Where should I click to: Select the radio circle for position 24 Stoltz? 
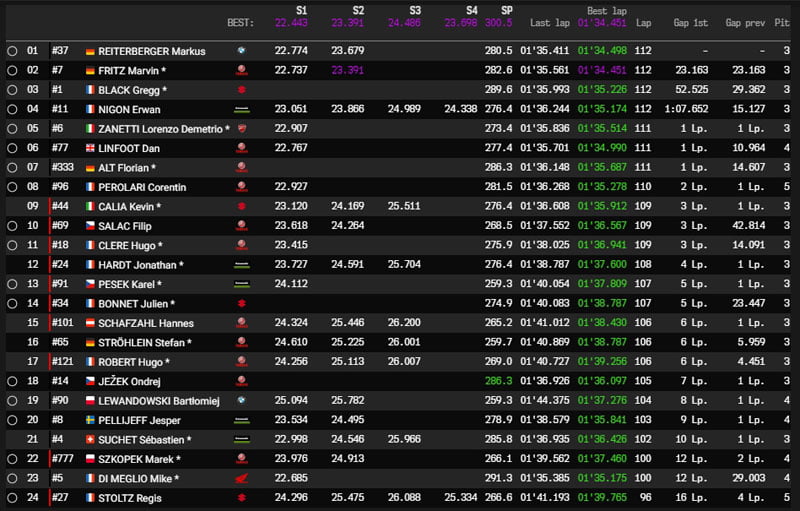[12, 498]
